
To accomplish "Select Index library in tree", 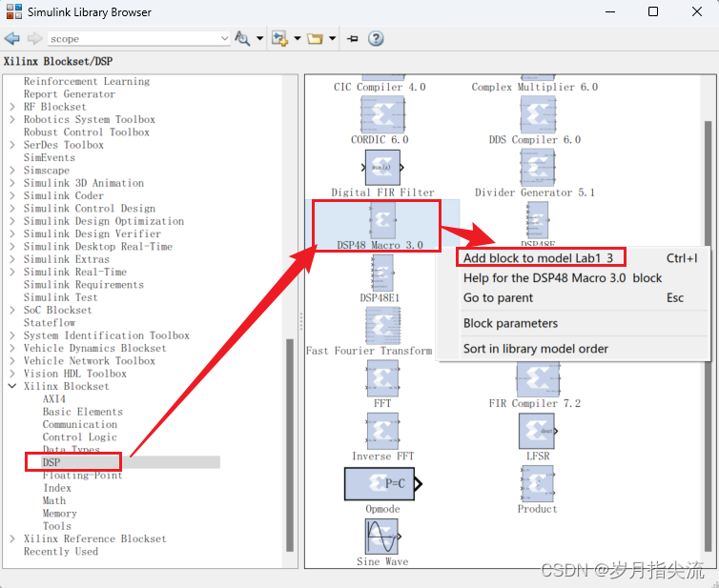I will tap(57, 488).
